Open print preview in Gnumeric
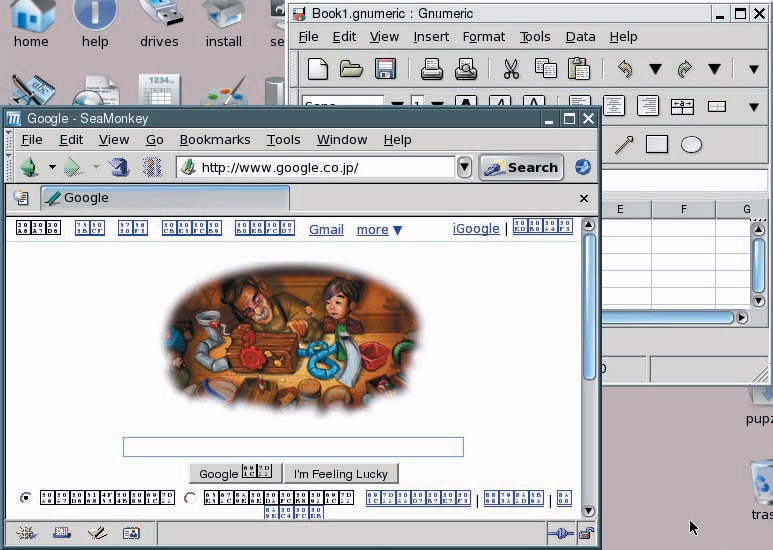Image resolution: width=773 pixels, height=550 pixels. 465,69
